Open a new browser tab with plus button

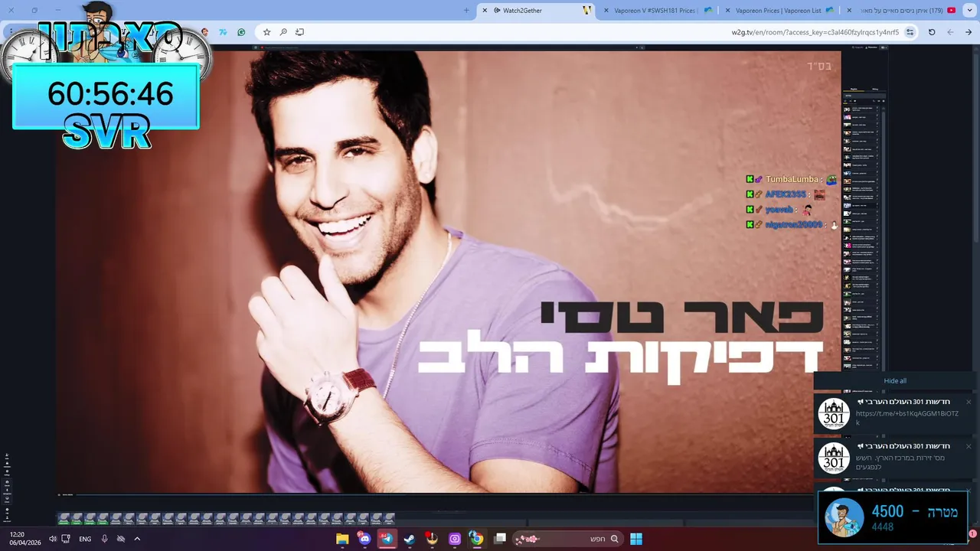(x=466, y=10)
